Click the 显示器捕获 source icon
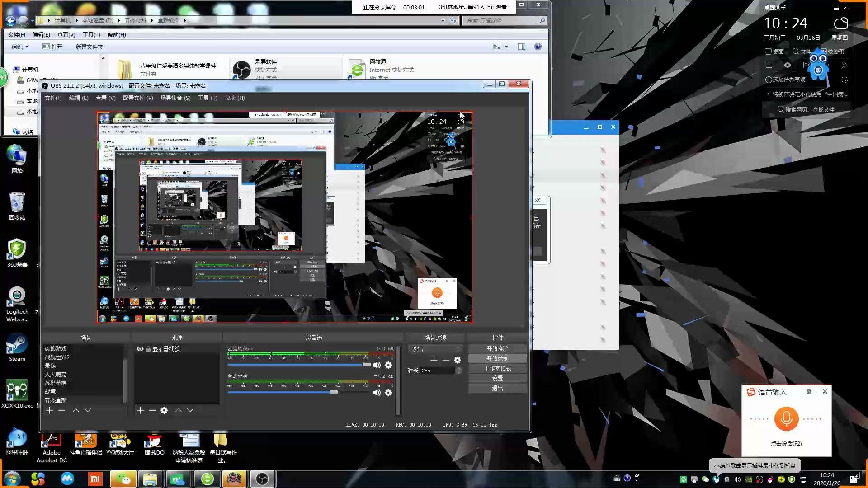The height and width of the screenshot is (488, 868). tap(140, 348)
